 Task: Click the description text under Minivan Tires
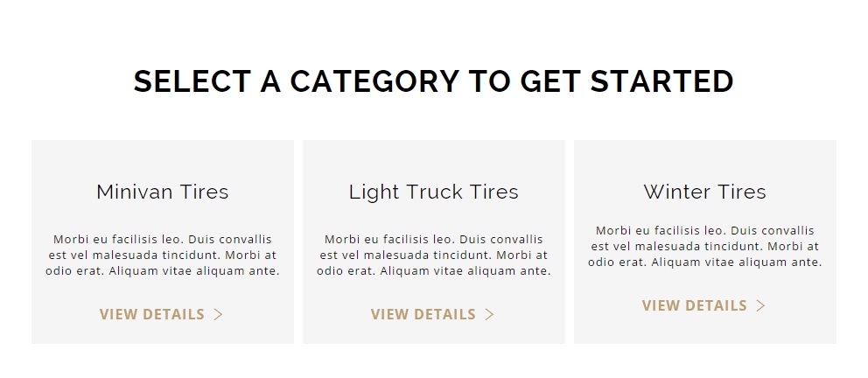163,255
